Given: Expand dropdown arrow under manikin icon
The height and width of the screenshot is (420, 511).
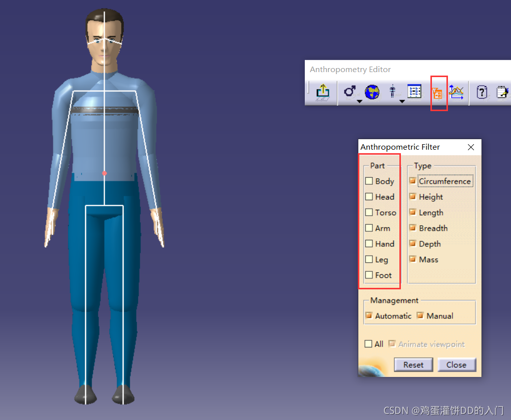Looking at the screenshot, I should (x=402, y=102).
